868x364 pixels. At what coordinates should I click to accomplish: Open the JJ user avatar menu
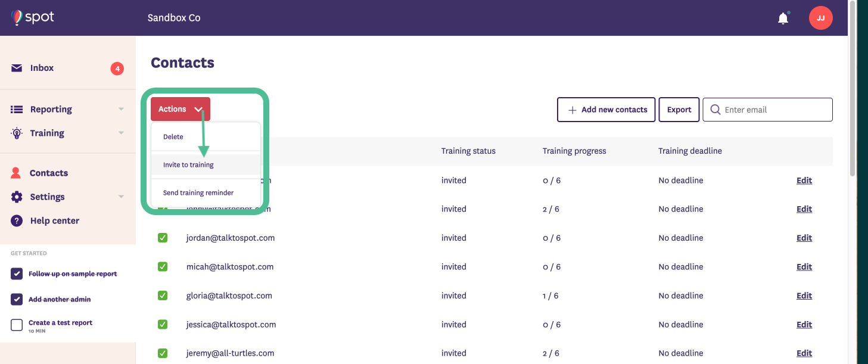(x=820, y=18)
